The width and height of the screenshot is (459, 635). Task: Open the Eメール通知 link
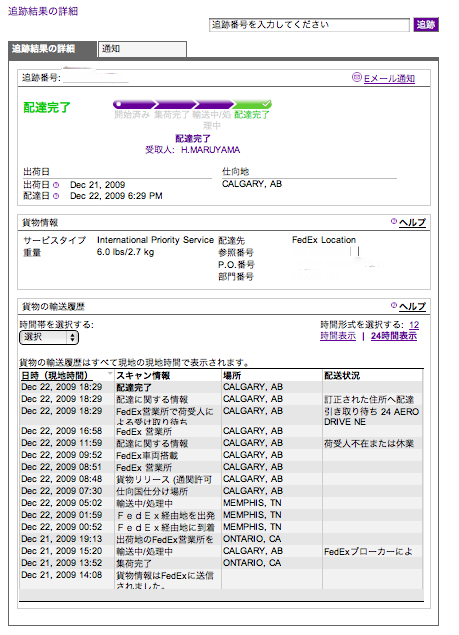point(389,79)
